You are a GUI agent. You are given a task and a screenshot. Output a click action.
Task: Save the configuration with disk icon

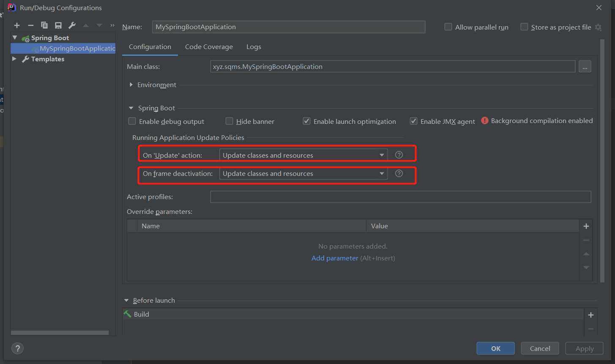tap(58, 26)
